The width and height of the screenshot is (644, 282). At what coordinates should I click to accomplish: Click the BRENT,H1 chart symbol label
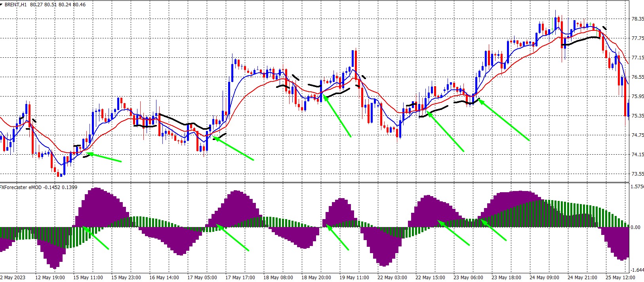(x=16, y=5)
